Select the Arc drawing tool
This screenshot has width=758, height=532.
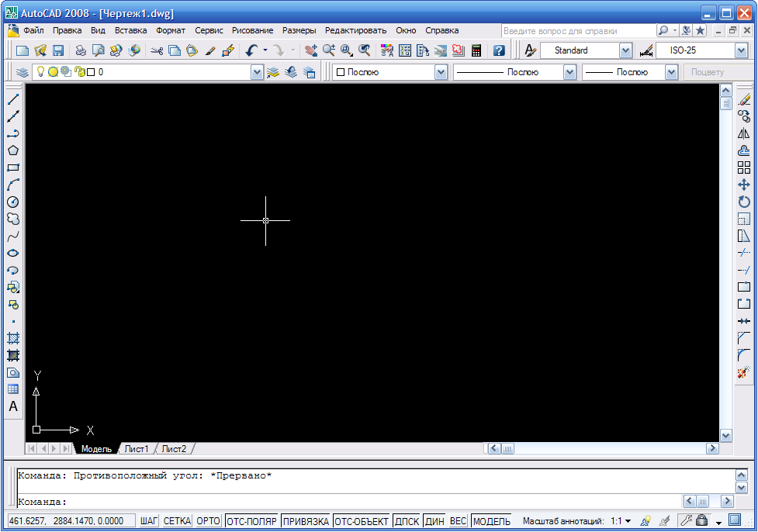13,185
